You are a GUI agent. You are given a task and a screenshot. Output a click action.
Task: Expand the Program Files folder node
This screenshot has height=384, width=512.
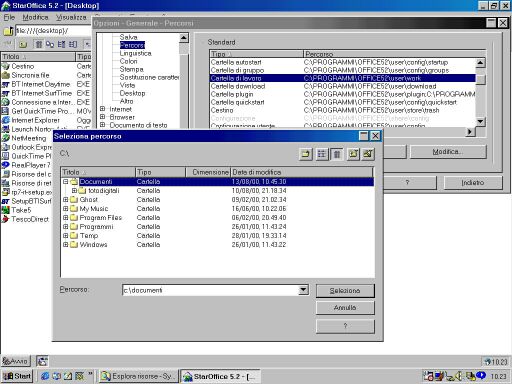pos(66,218)
